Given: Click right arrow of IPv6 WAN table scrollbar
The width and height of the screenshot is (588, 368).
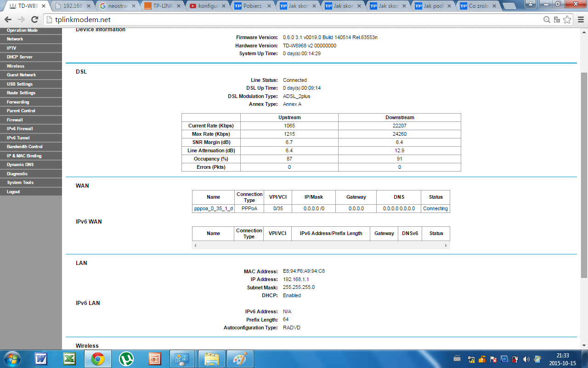Looking at the screenshot, I should [446, 246].
